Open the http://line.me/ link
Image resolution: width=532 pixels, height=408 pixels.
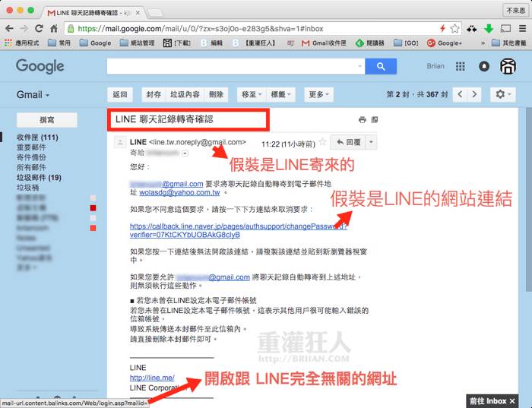click(152, 378)
